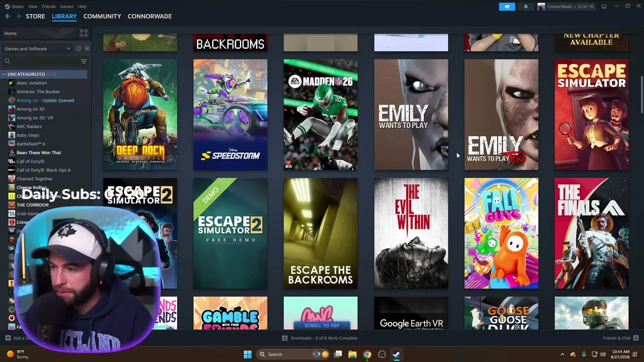
Task: Select Baby Steps in the game list
Action: pyautogui.click(x=28, y=135)
